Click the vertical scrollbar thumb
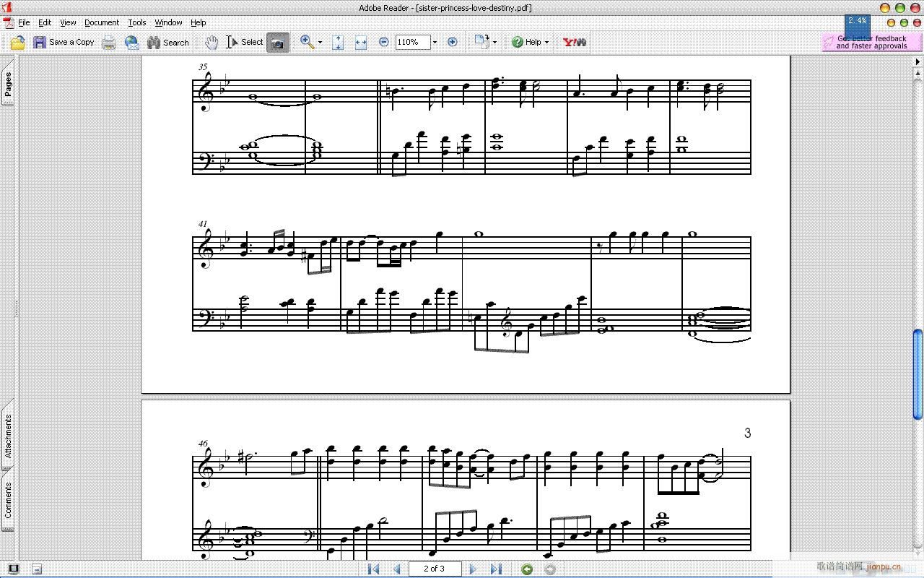Screen dimensions: 924x578 [x=918, y=374]
